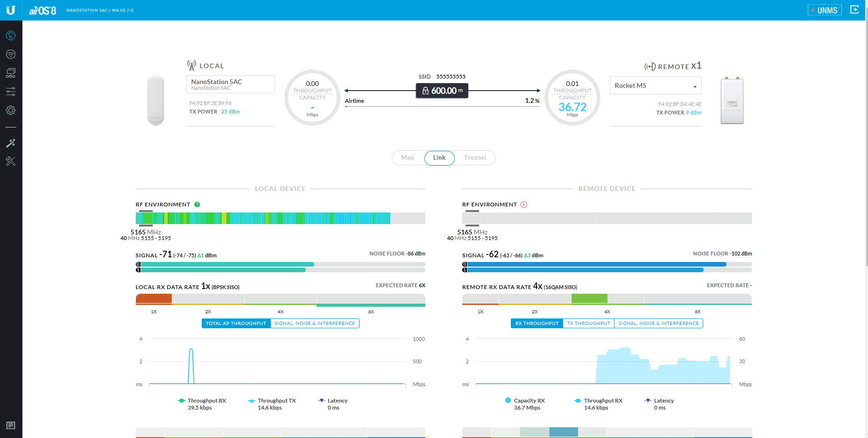The image size is (868, 438).
Task: Select local Signal, Noise & Interference tab
Action: (315, 323)
